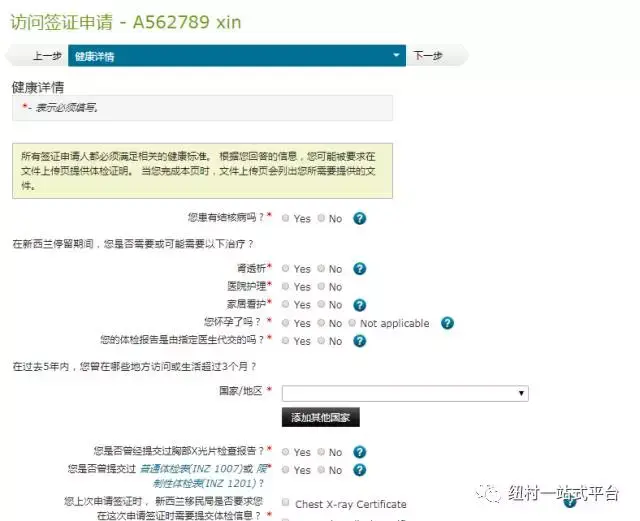Open help for chest X-ray report question
The image size is (640, 521).
360,452
